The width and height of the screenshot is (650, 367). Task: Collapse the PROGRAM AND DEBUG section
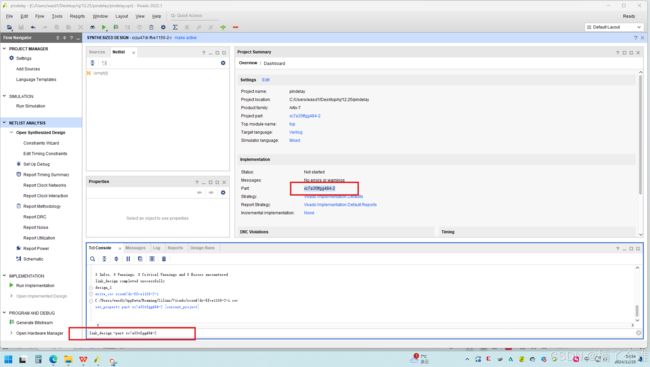click(x=5, y=313)
